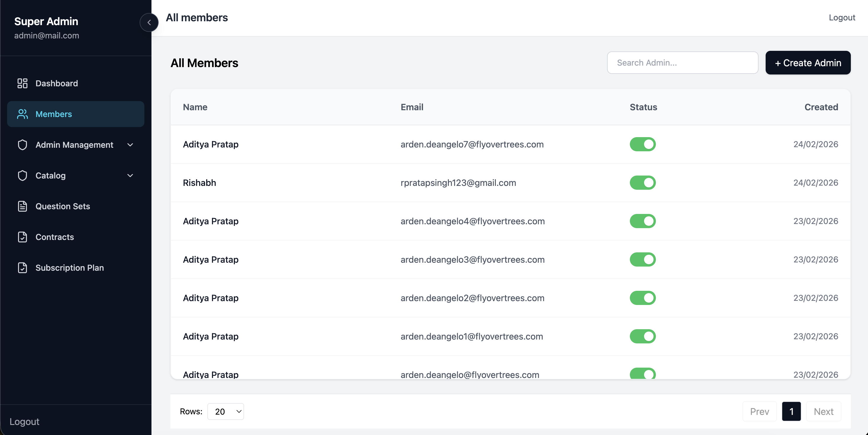Click Logout at the top right
The height and width of the screenshot is (435, 868).
coord(842,17)
